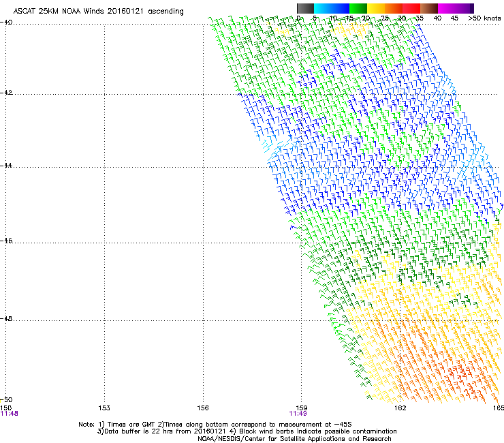The image size is (504, 443).
Task: Click the '-42' latitude axis label
Action: pyautogui.click(x=6, y=93)
